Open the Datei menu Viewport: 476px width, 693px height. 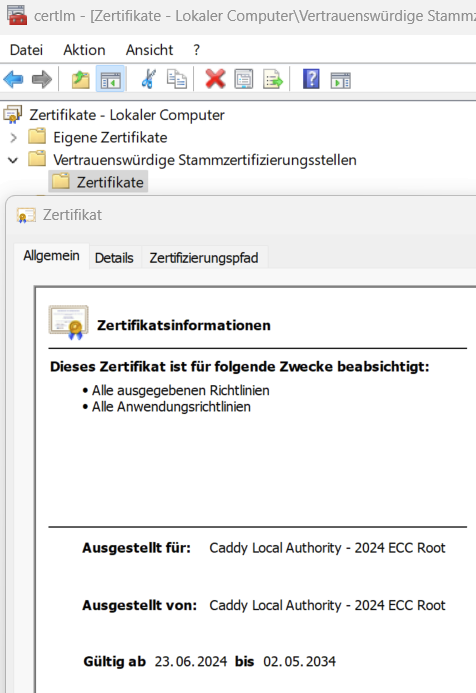(x=27, y=50)
